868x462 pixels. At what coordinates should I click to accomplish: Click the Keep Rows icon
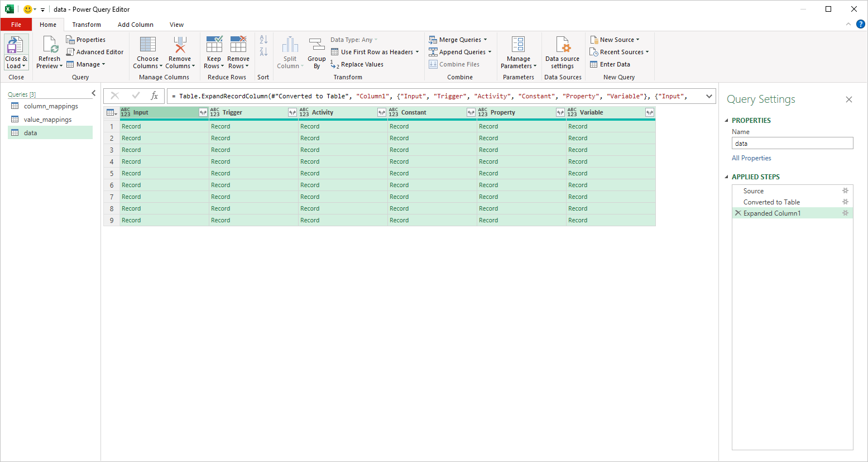(214, 45)
